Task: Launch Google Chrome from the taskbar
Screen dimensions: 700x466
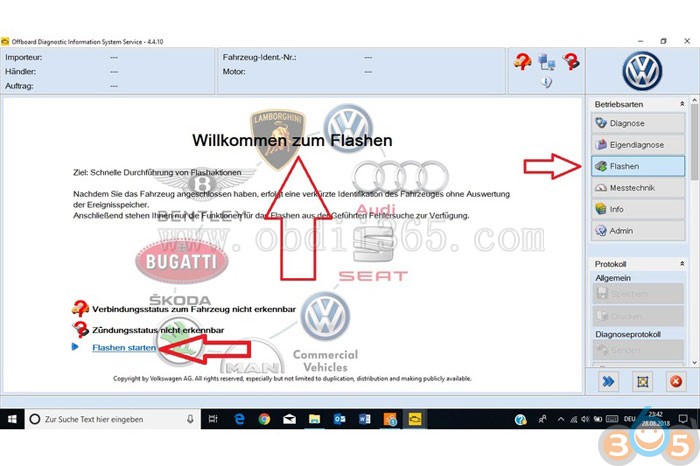Action: tap(264, 419)
